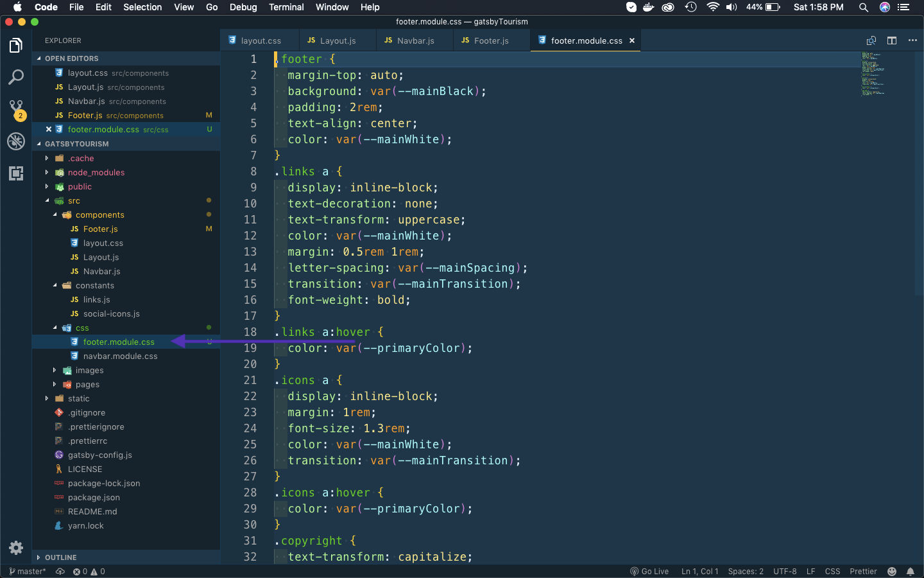Select Navbar.js in Open Editors list
This screenshot has height=578, width=924.
tap(126, 101)
